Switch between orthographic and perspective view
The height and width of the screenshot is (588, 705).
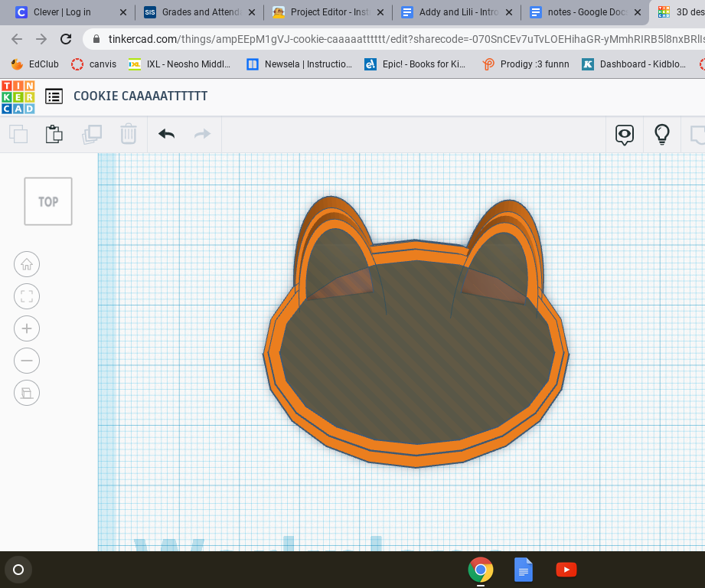26,393
